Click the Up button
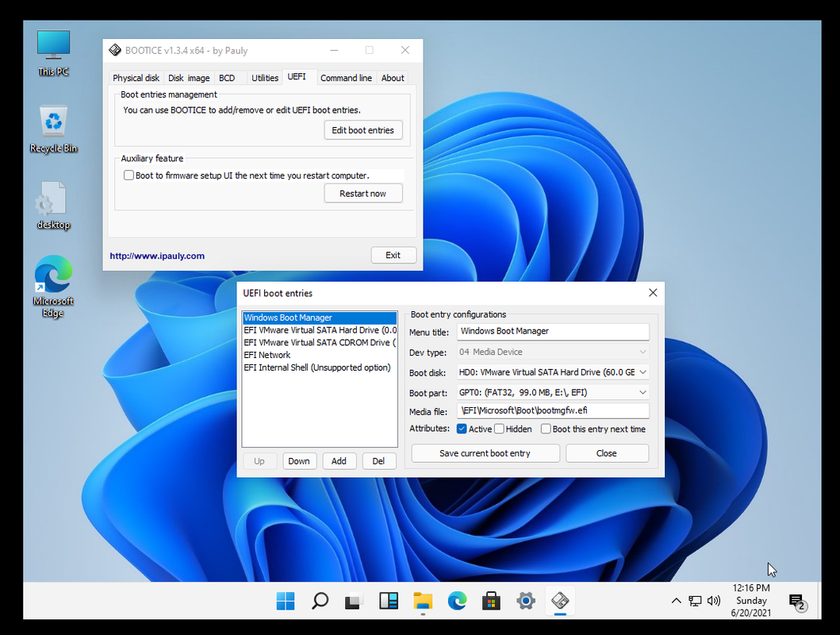This screenshot has height=635, width=840. (259, 461)
